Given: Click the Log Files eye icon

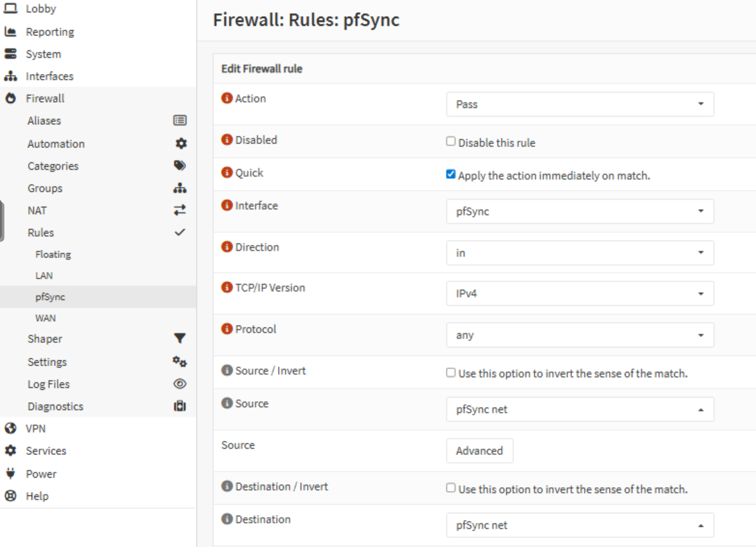Looking at the screenshot, I should pyautogui.click(x=180, y=384).
